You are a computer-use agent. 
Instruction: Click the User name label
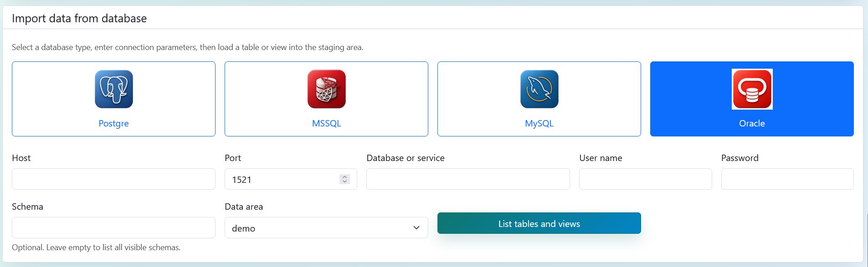tap(601, 158)
